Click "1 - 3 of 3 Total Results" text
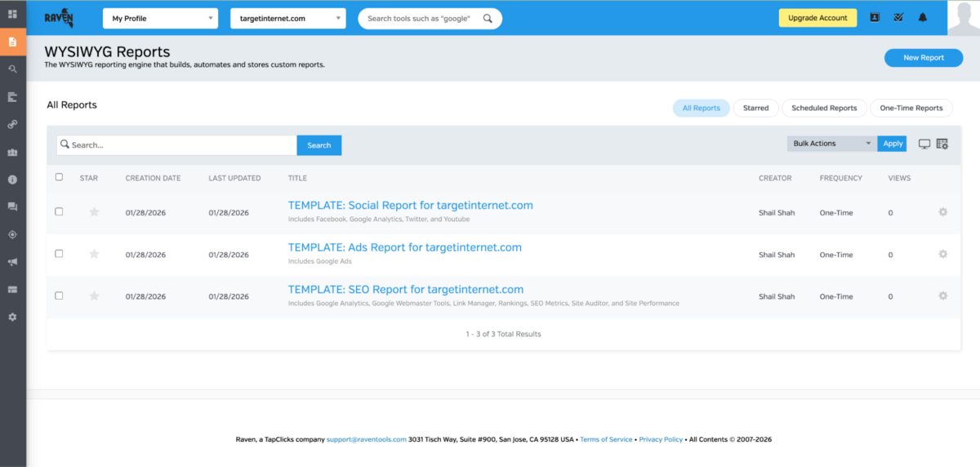Screen dimensions: 980x467 click(503, 334)
